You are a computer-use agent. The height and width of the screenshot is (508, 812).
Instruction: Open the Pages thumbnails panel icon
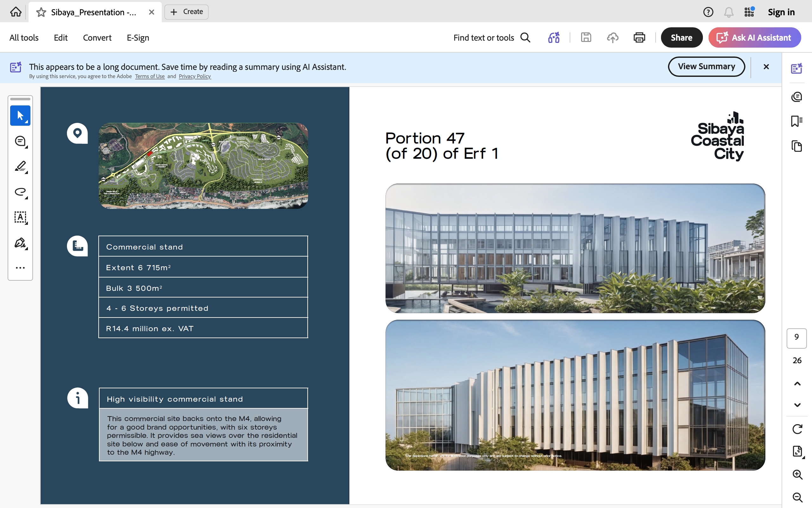(796, 146)
